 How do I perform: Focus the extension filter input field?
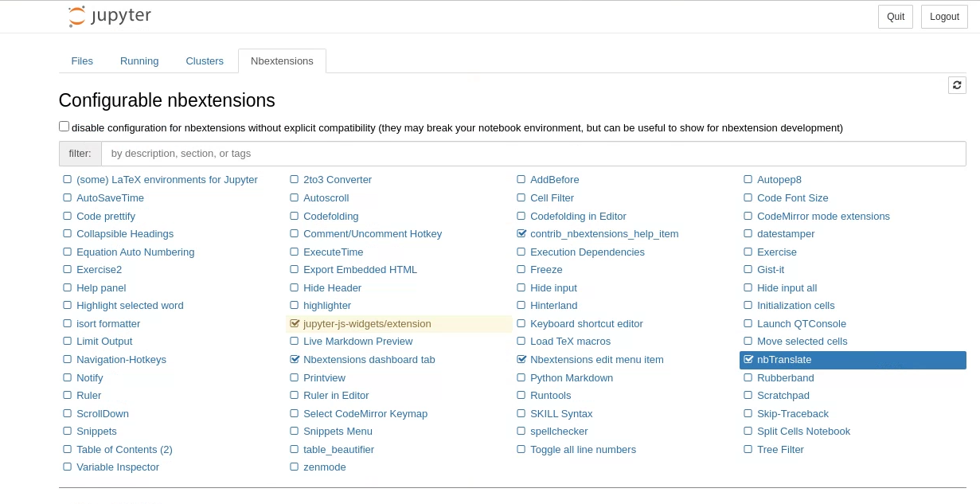533,154
